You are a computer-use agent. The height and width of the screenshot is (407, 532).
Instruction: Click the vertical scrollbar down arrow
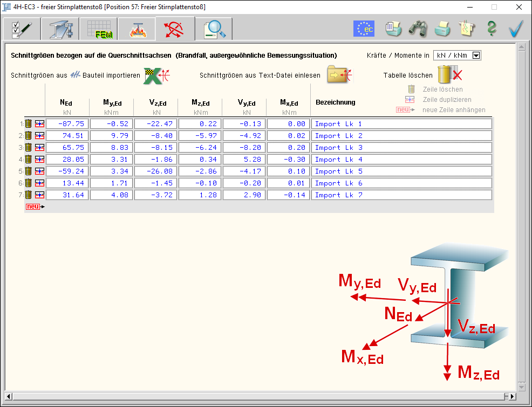(x=521, y=387)
